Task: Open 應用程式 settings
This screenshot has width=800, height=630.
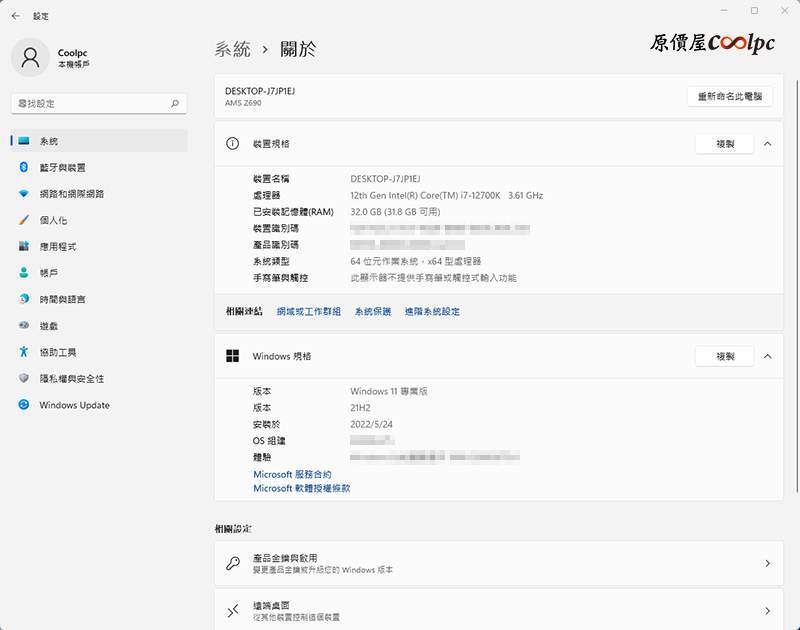Action: pos(99,246)
